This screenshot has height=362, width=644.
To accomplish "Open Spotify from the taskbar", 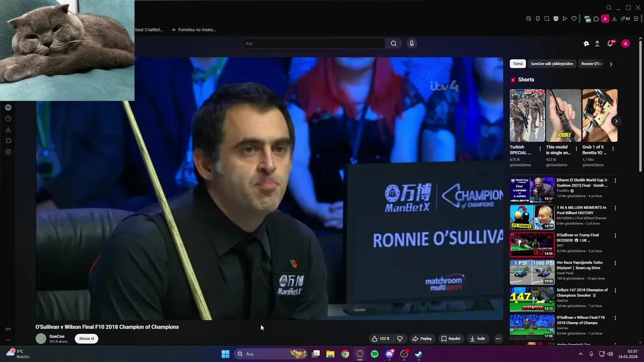I will click(x=374, y=354).
